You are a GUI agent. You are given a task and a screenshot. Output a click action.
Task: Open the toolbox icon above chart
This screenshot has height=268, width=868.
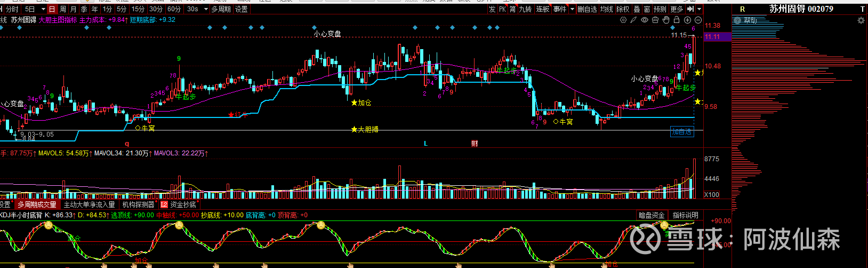click(655, 20)
